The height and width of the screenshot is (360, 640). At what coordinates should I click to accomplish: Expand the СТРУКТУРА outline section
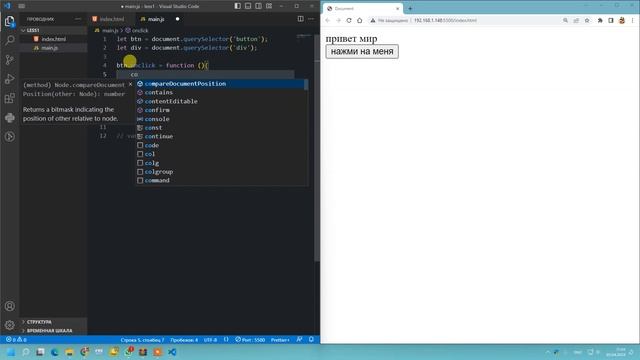(53, 322)
